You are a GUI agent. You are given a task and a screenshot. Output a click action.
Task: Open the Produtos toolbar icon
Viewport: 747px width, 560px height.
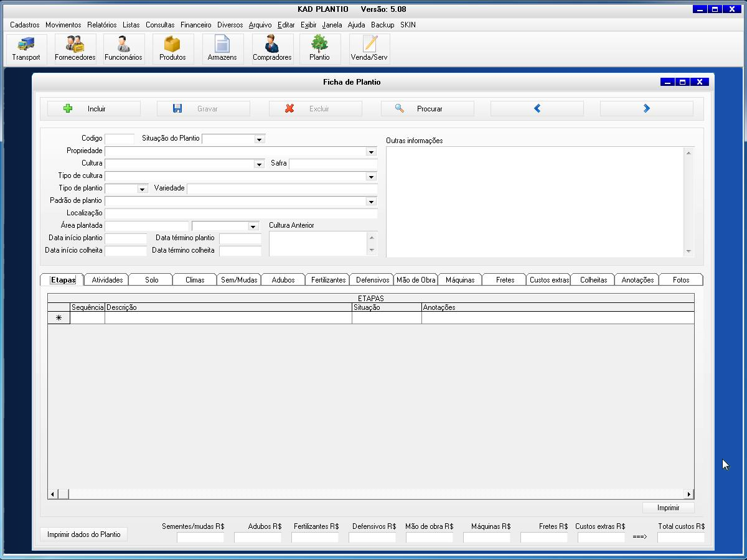172,49
